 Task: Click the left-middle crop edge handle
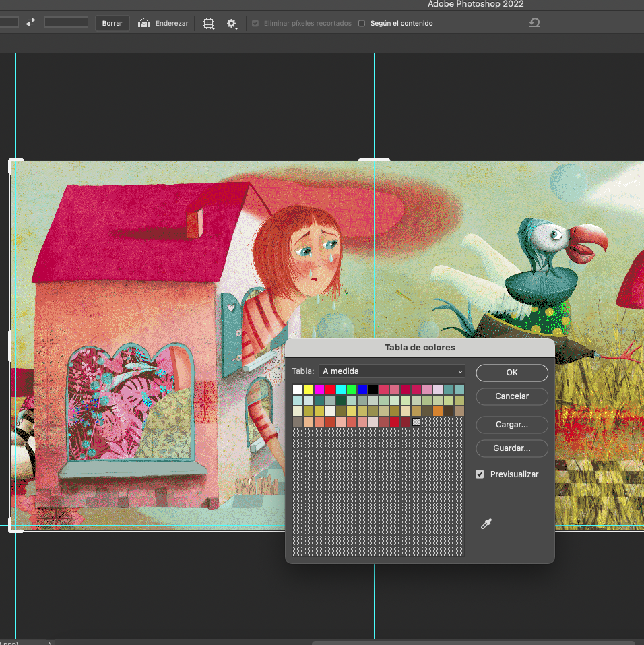[10, 346]
